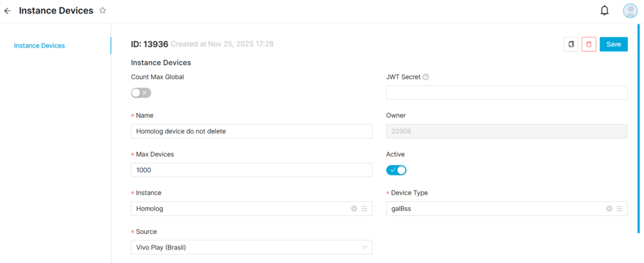Click the vertical scrollbar on the right
Screen dimensions: 644x263
pyautogui.click(x=638, y=129)
